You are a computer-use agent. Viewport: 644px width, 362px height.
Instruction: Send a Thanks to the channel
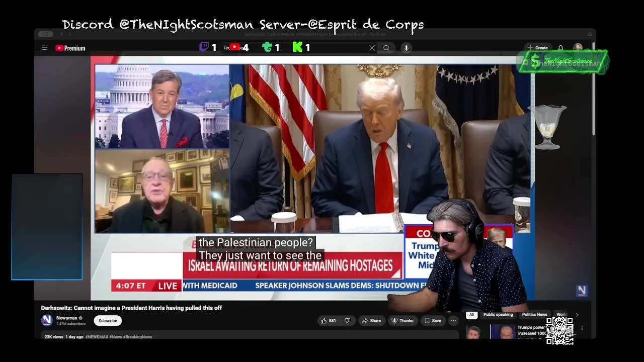tap(403, 321)
